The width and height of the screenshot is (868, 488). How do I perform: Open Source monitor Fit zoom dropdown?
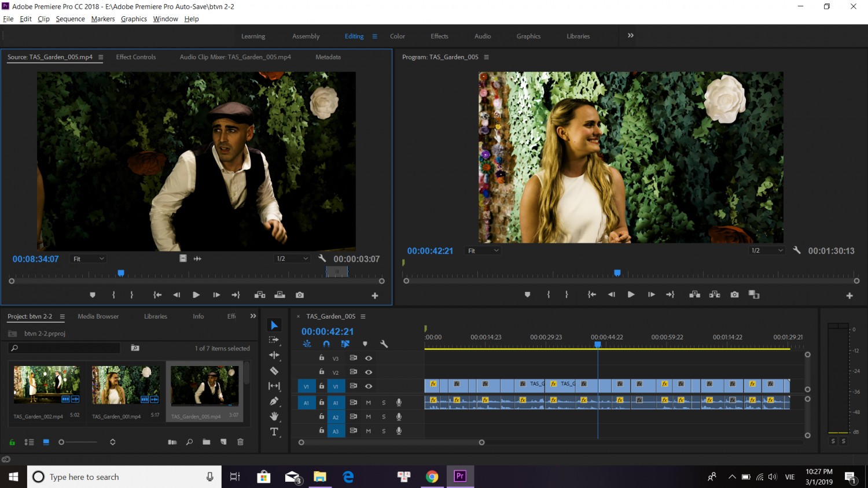click(x=88, y=259)
